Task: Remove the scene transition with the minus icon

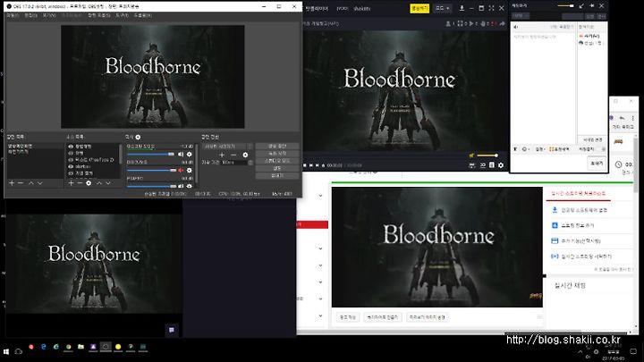Action: point(233,155)
